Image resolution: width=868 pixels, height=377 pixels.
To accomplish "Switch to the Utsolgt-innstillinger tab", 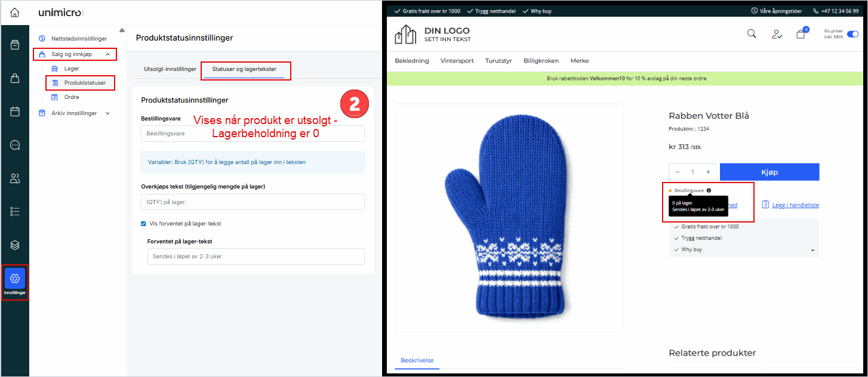I will [170, 69].
